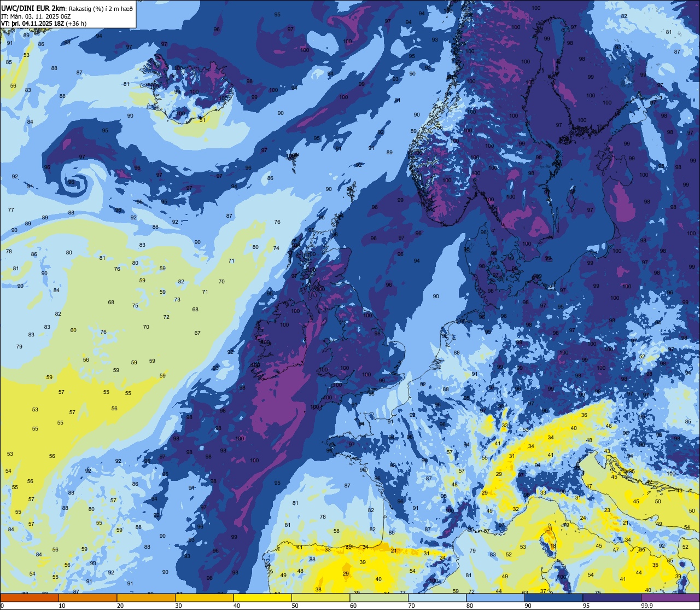Click the value '73' in Atlantic dry zone
The image size is (700, 610).
pos(177,299)
